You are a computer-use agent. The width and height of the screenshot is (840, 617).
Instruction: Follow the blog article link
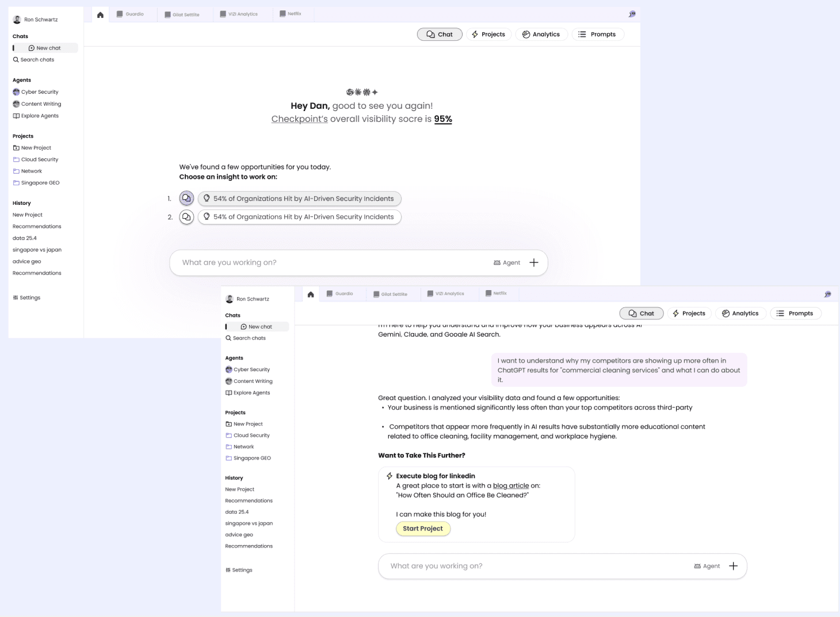(511, 486)
